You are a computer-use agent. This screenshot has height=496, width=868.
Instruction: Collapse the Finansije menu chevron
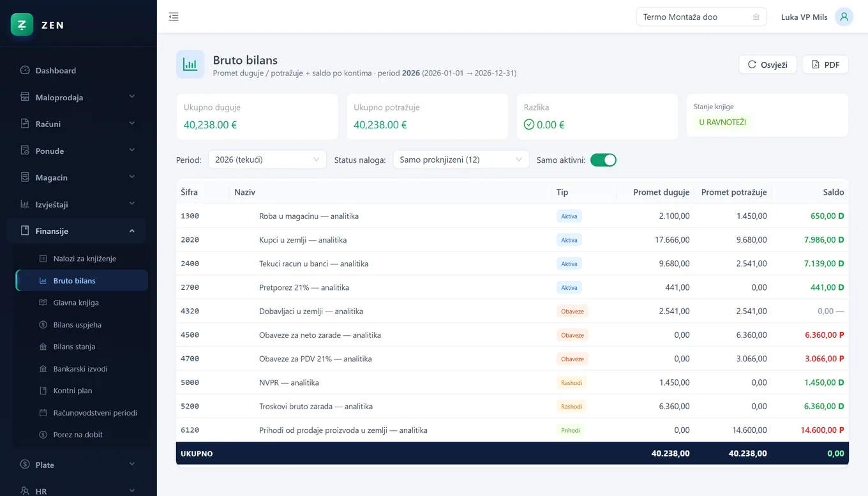[132, 231]
